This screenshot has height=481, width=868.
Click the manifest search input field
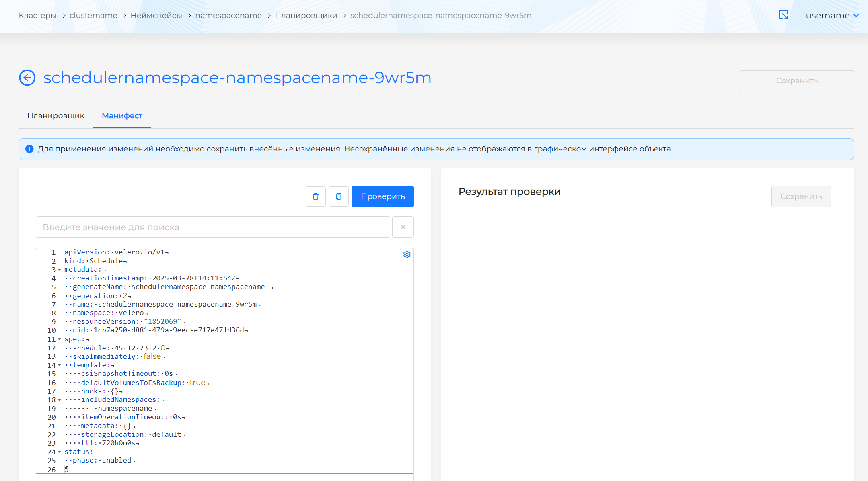(x=213, y=227)
